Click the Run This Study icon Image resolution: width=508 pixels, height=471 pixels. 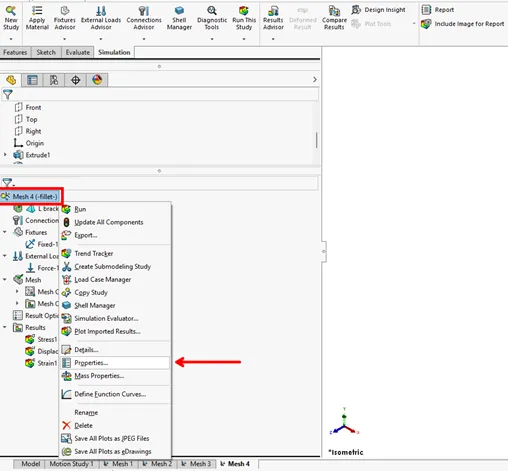[244, 10]
